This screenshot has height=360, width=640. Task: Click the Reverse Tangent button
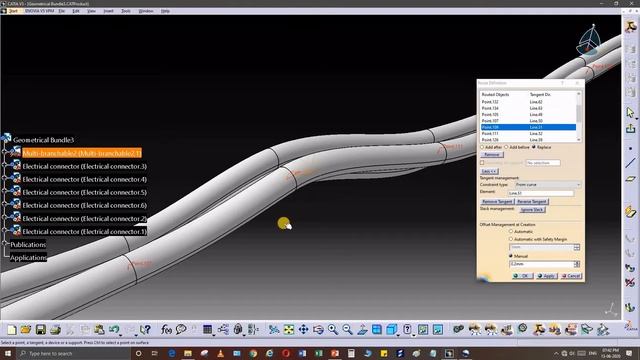click(531, 202)
